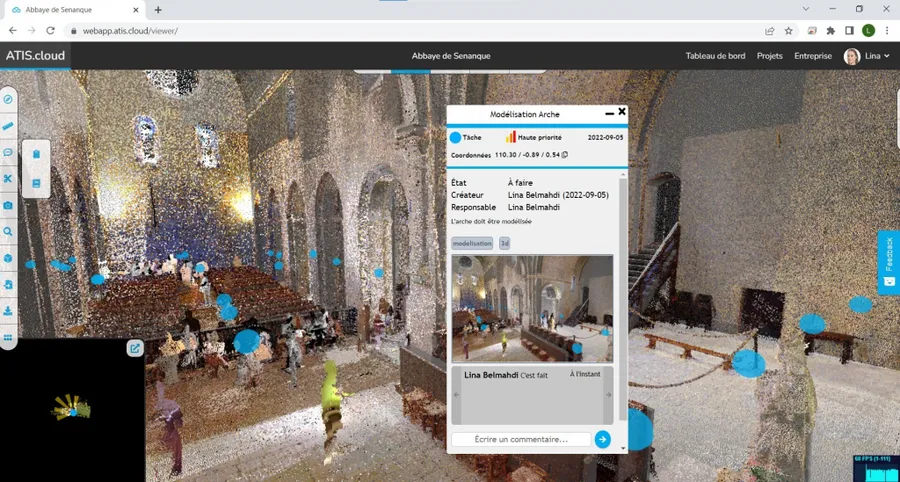Click the 3d tag
Screen dimensions: 900x482
[x=505, y=243]
